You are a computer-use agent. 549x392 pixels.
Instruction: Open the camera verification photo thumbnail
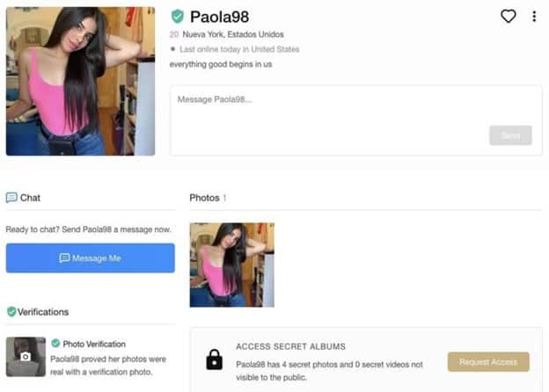click(26, 357)
